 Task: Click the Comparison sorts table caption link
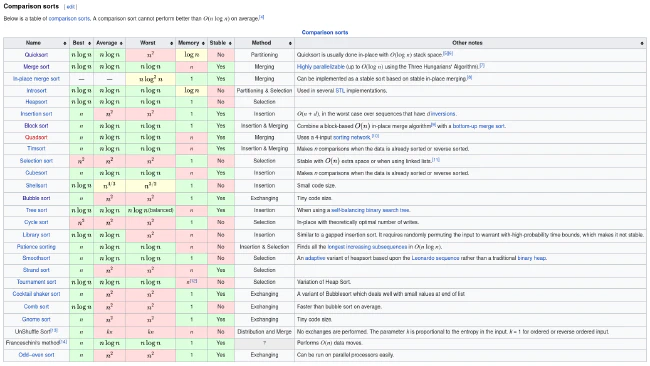tap(325, 32)
